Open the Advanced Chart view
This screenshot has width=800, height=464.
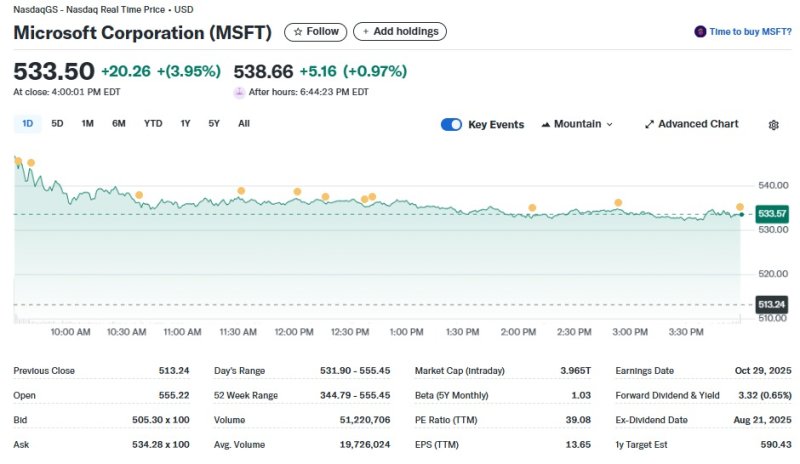(x=691, y=124)
